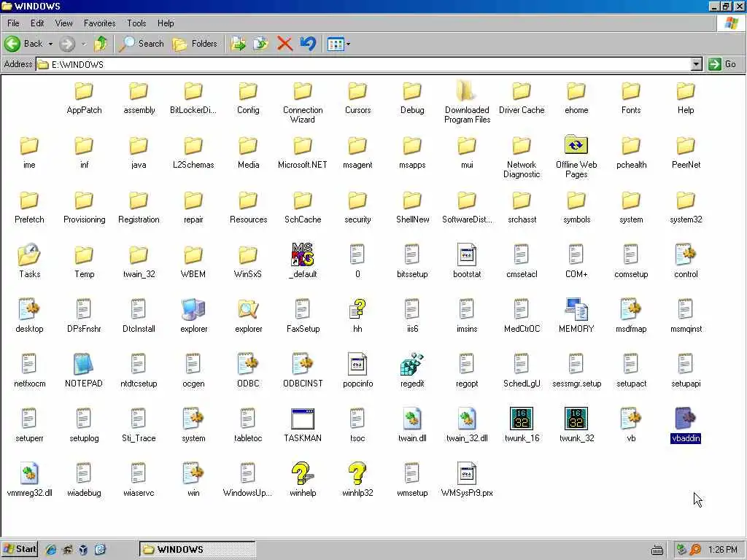Viewport: 747px width, 560px height.
Task: Click the keyboard icon in the taskbar
Action: 657,550
